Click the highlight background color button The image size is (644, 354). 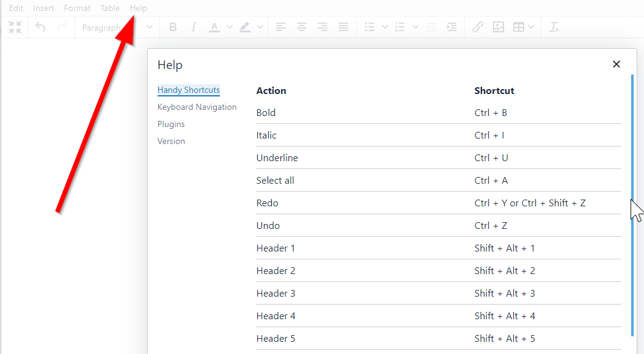[x=245, y=27]
